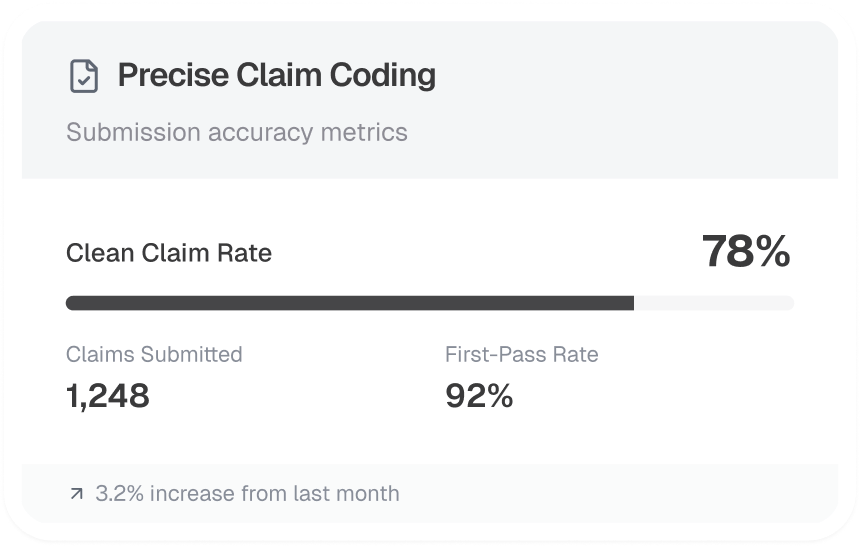
Task: Open the 3.2% increase from last month note
Action: [x=247, y=494]
